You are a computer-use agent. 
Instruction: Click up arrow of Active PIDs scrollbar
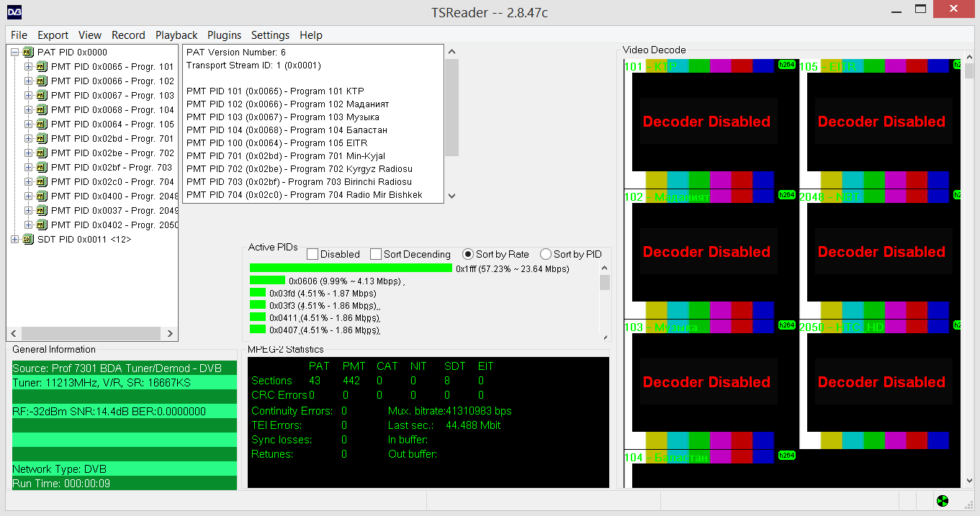pyautogui.click(x=605, y=268)
